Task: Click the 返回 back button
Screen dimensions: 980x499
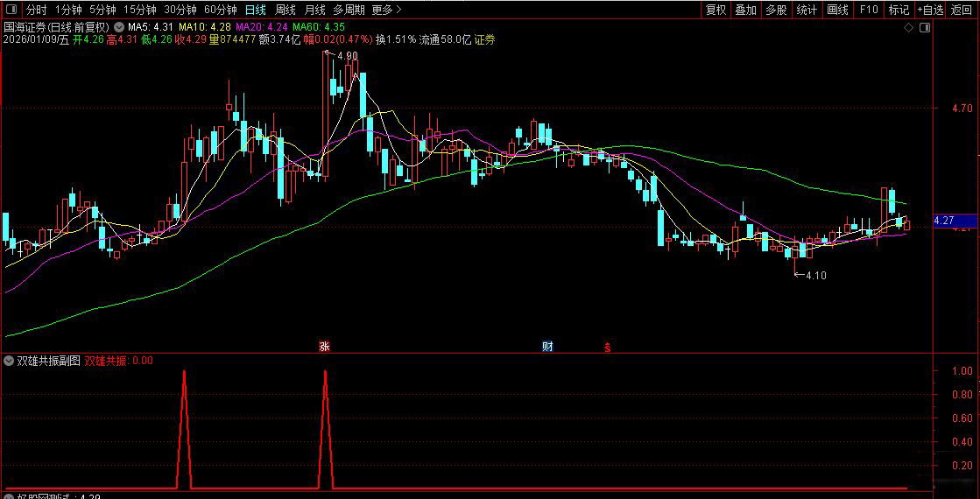Action: pos(962,10)
